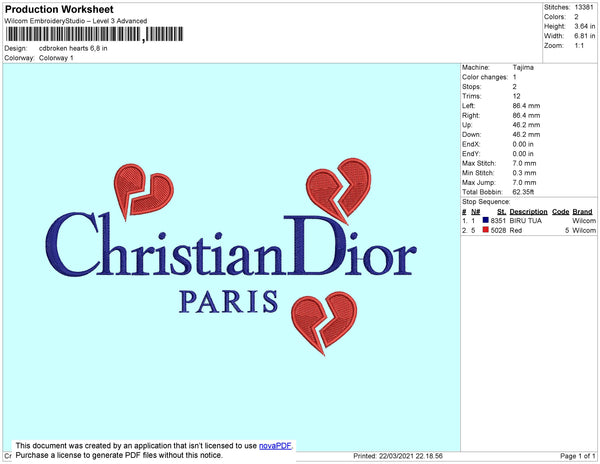Click the top-left broken heart graphic

pos(143,191)
